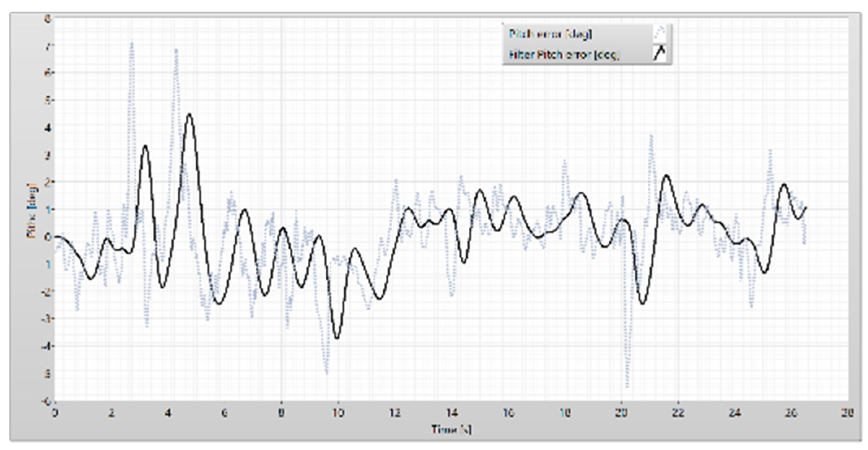Click the dotted curve's peak near 7 degrees
This screenshot has width=868, height=450.
click(x=131, y=42)
